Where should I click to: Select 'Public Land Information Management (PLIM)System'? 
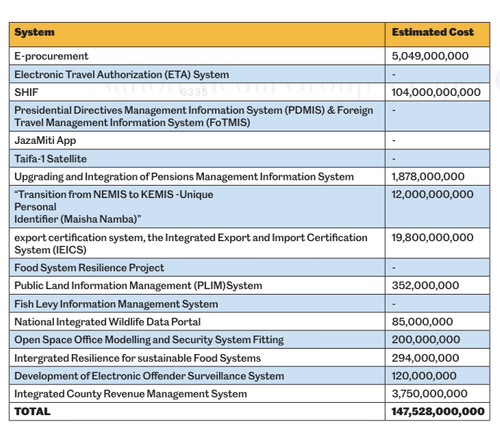(x=138, y=286)
